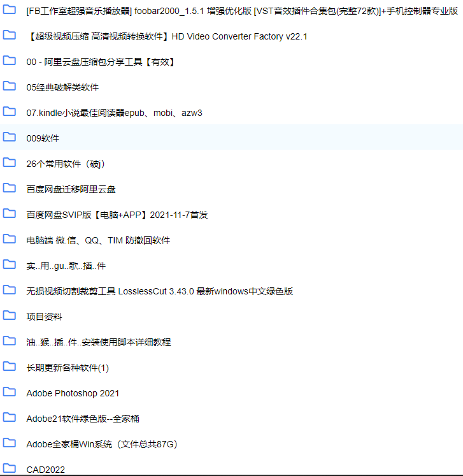
Task: Select 百度网盘SVIP版【电脑+APP】2021-11-7首发 text
Action: (117, 215)
